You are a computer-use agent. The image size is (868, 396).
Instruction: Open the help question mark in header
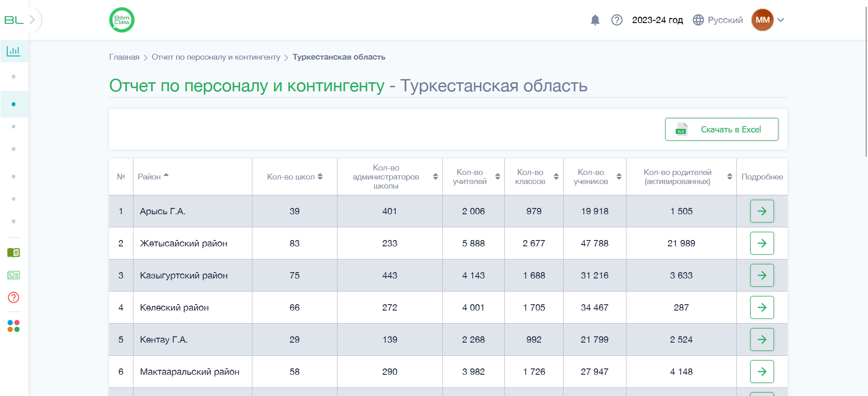click(617, 20)
